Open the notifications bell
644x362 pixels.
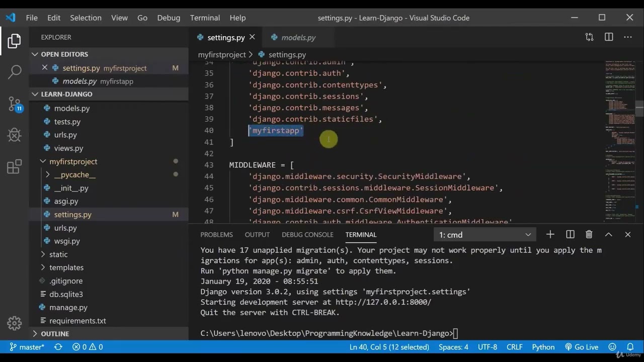(630, 347)
